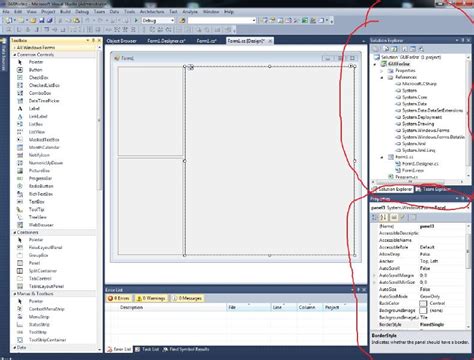Collapse the Form1.cs node
This screenshot has width=474, height=360.
382,157
